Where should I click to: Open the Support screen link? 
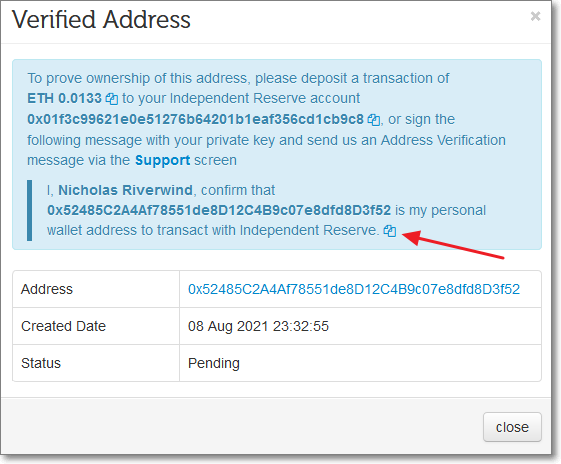(162, 160)
